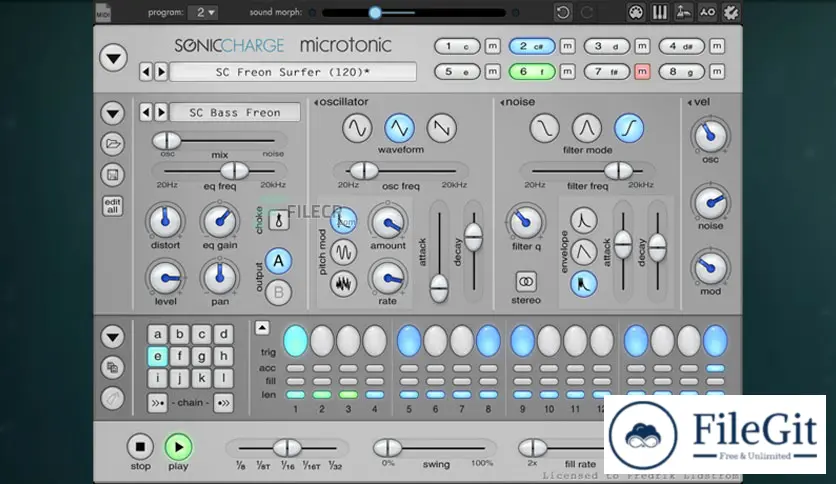Click the osc/noise mix slider handle
Viewport: 836px width, 484px height.
167,141
